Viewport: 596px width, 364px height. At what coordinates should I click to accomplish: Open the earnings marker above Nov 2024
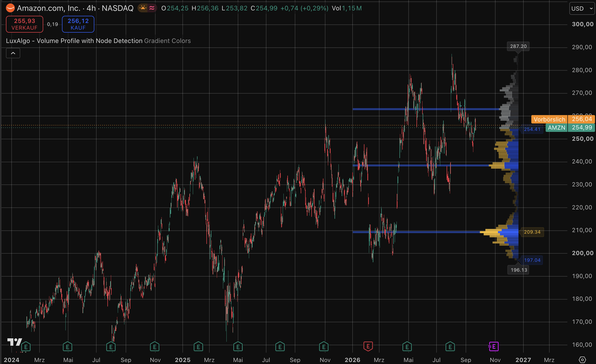(155, 347)
